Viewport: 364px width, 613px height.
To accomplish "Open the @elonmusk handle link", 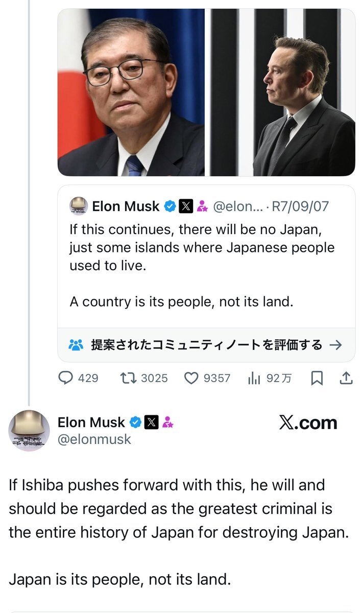I will (94, 439).
